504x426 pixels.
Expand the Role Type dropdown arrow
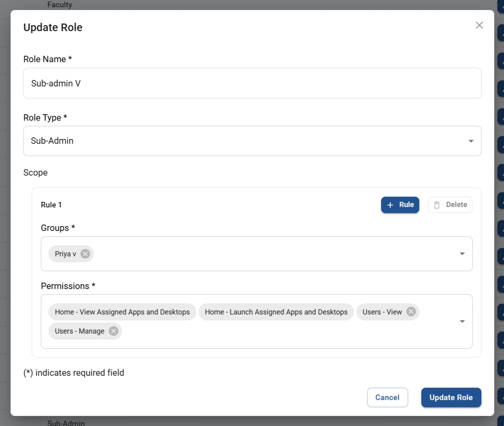471,141
